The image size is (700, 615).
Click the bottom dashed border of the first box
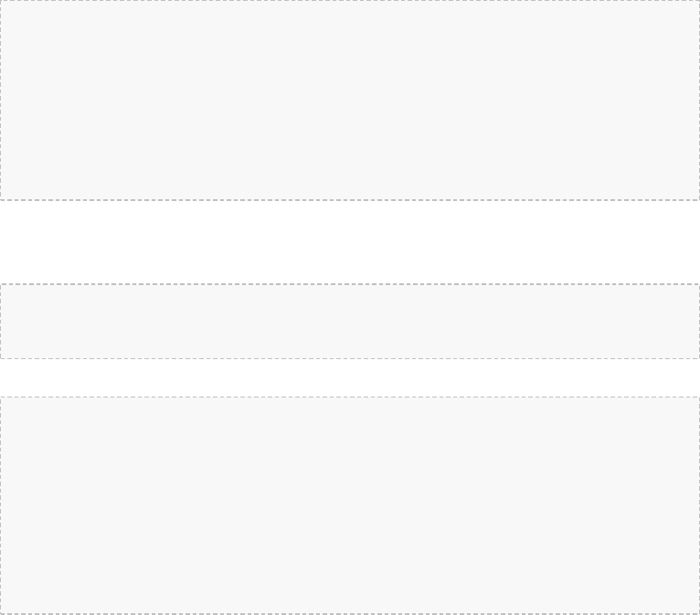pos(350,199)
